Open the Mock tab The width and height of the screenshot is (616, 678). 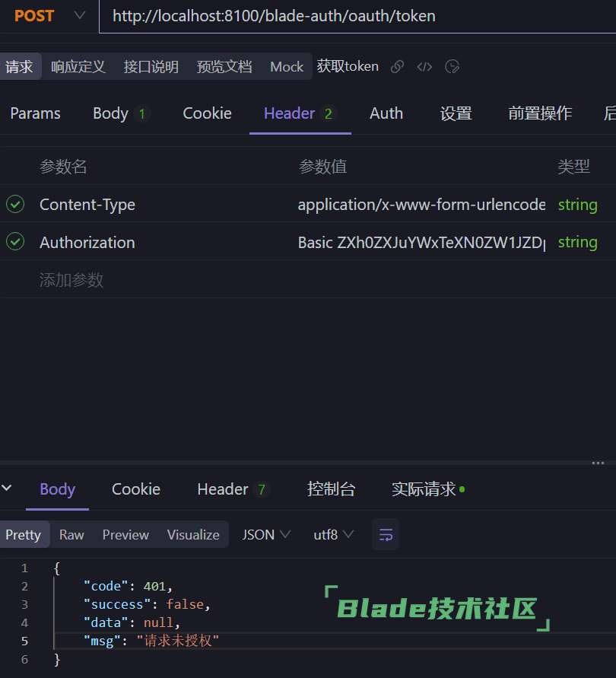pos(286,67)
